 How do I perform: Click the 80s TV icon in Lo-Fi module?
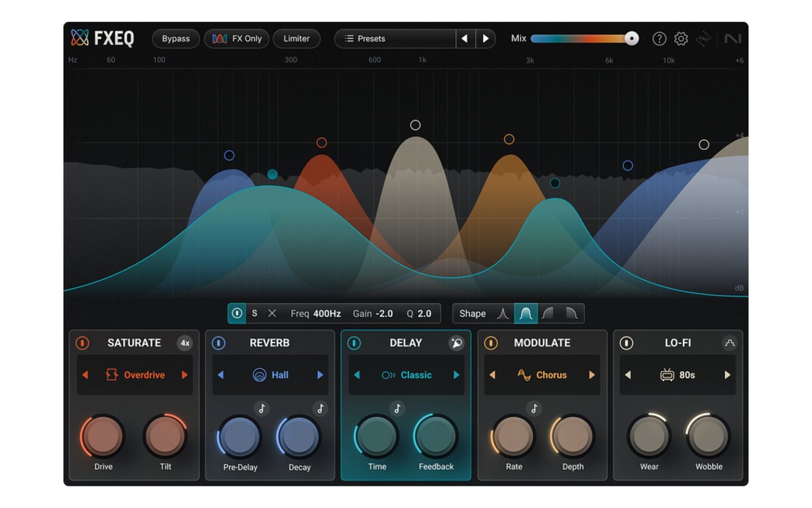click(666, 375)
